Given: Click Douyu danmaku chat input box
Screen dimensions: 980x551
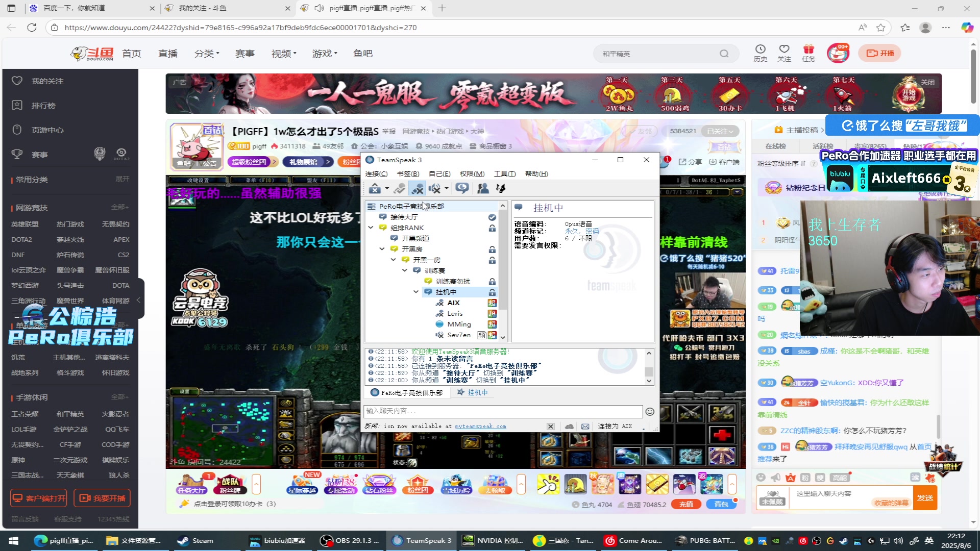Looking at the screenshot, I should tap(851, 497).
